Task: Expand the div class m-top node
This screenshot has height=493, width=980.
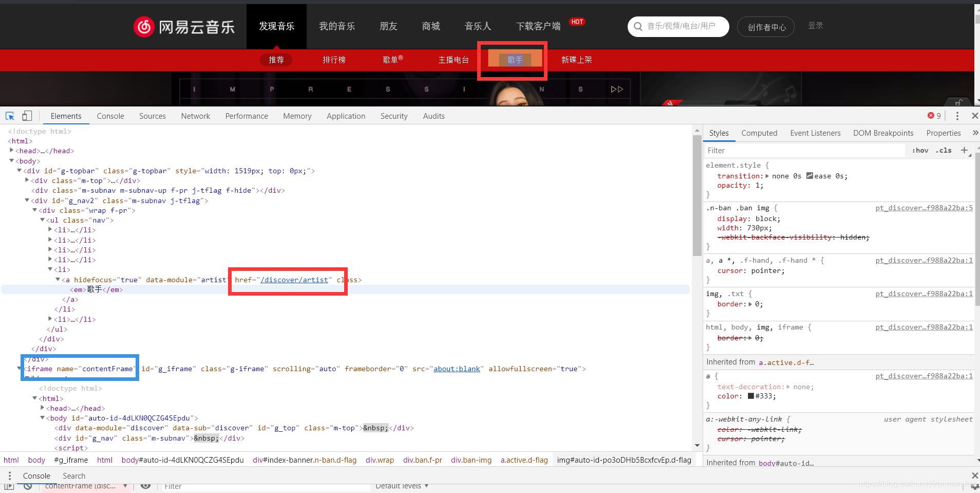Action: [x=27, y=180]
